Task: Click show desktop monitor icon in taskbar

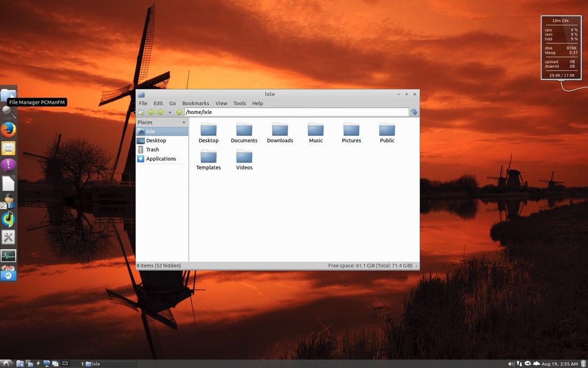Action: point(47,364)
